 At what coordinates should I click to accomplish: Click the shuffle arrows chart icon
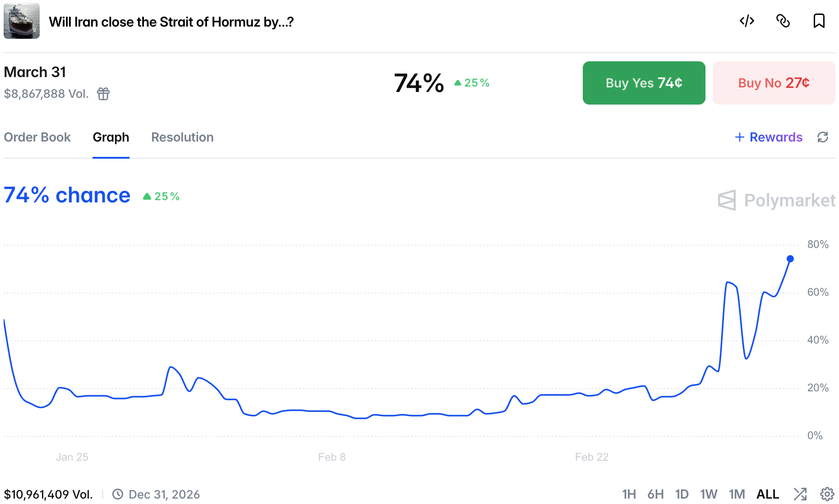(800, 494)
